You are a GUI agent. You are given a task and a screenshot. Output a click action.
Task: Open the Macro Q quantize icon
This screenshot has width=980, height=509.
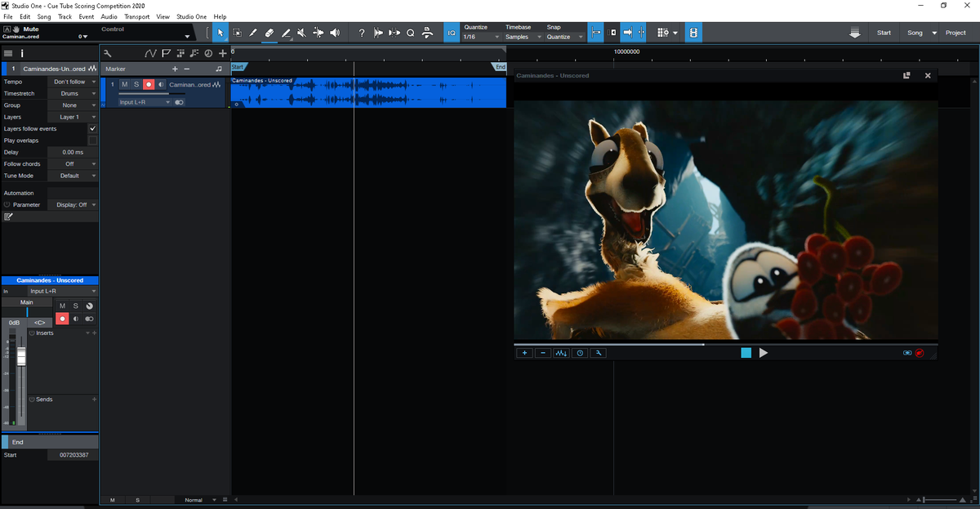tap(411, 33)
